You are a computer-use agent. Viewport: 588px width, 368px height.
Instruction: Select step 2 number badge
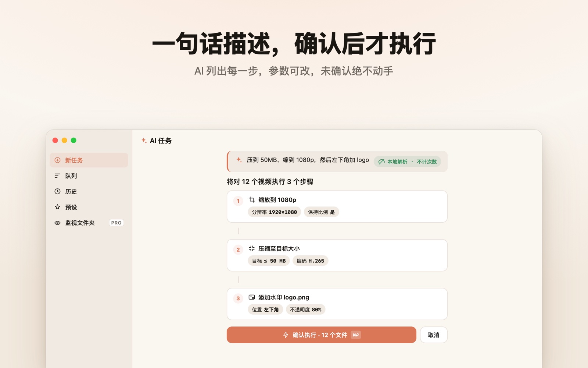coord(238,250)
